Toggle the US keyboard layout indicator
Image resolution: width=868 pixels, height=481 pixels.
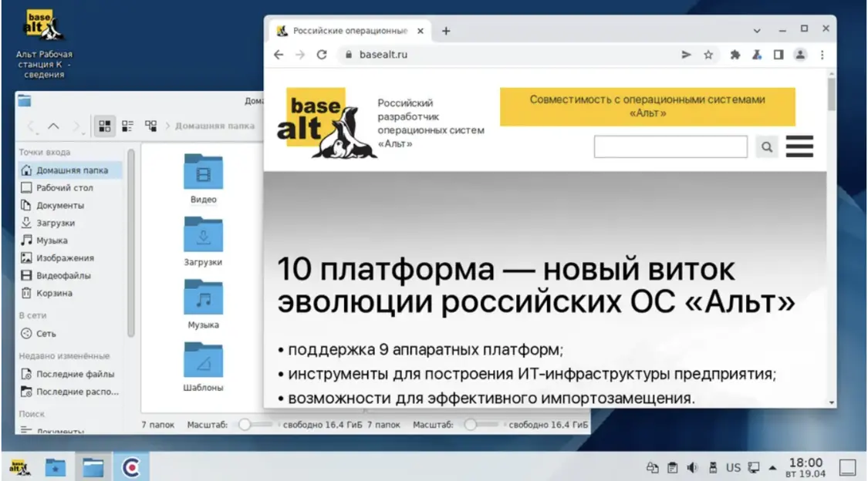[x=733, y=468]
